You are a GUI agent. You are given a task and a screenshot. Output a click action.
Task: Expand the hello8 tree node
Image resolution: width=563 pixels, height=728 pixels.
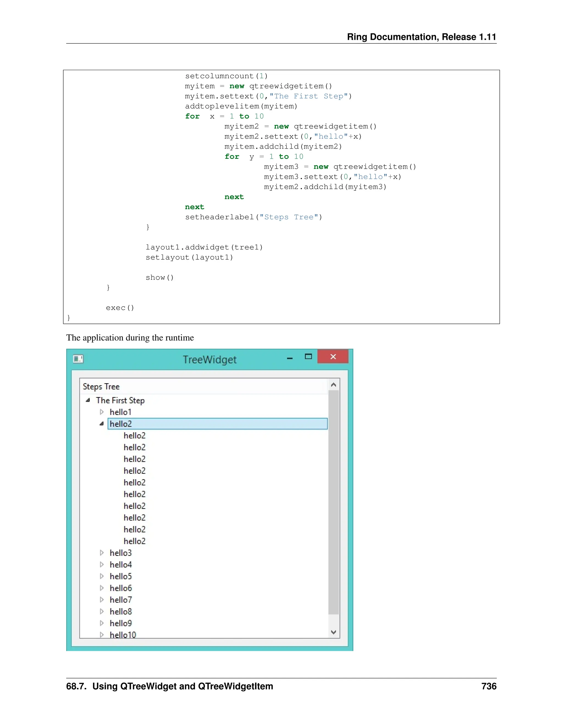102,611
